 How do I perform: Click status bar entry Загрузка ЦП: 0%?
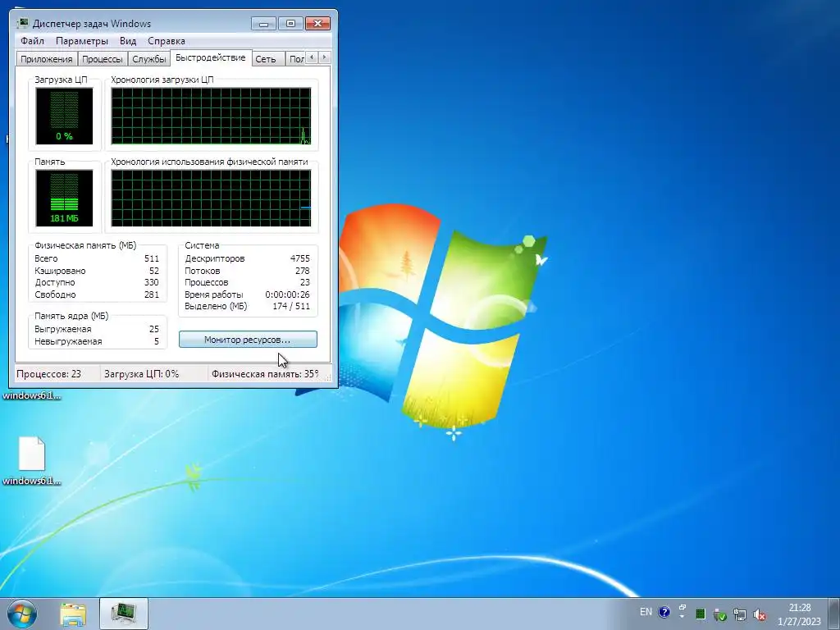(141, 374)
